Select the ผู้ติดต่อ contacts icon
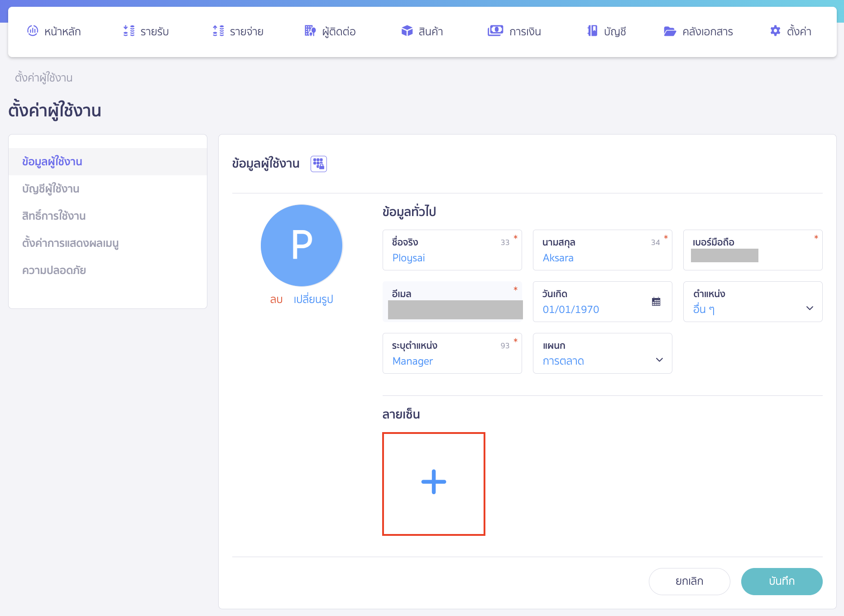 tap(310, 31)
